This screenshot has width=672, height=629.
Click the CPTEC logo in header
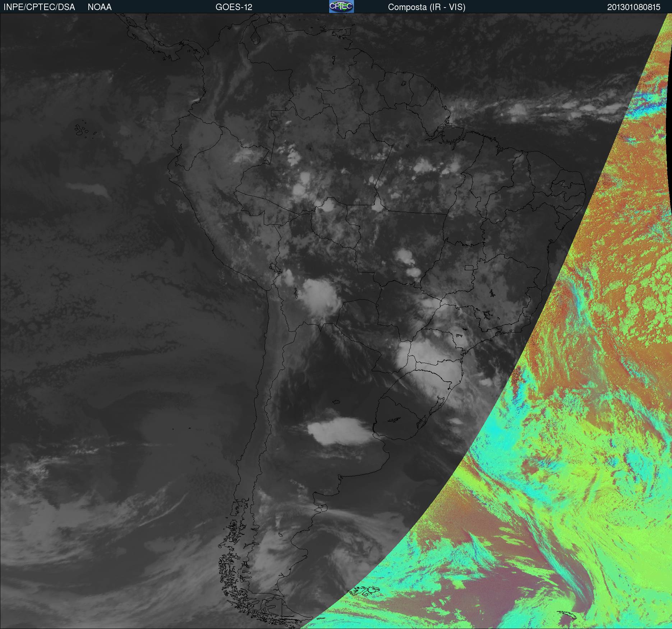click(341, 6)
